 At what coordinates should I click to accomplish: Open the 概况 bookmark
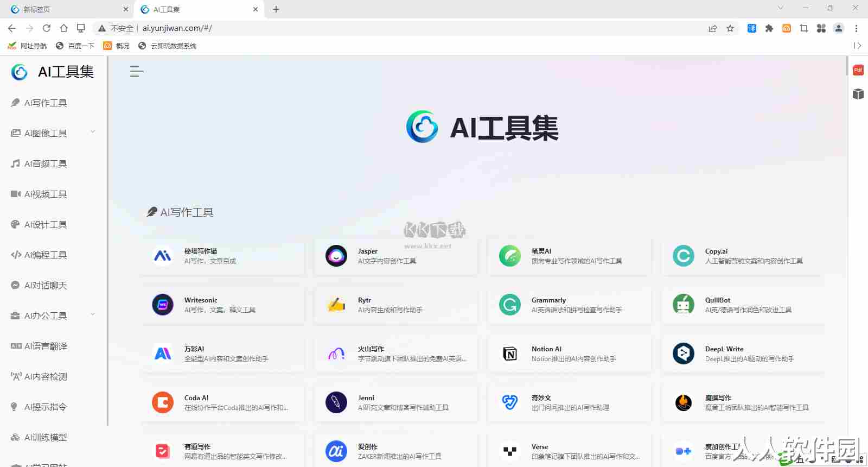[116, 46]
